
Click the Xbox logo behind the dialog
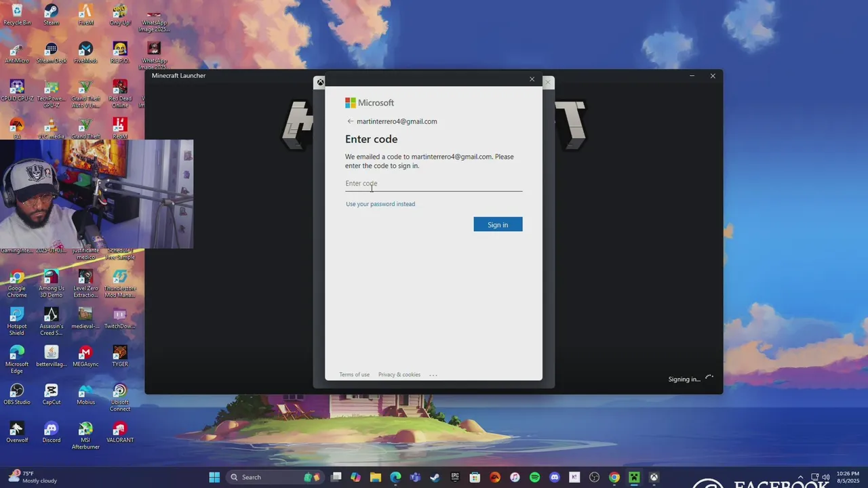coord(319,83)
